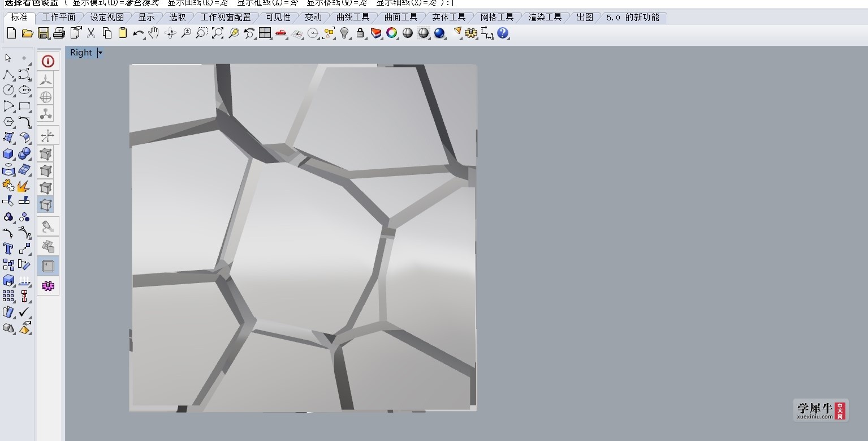The width and height of the screenshot is (868, 441).
Task: Toggle 显示框线(A) option in command line
Action: (267, 3)
